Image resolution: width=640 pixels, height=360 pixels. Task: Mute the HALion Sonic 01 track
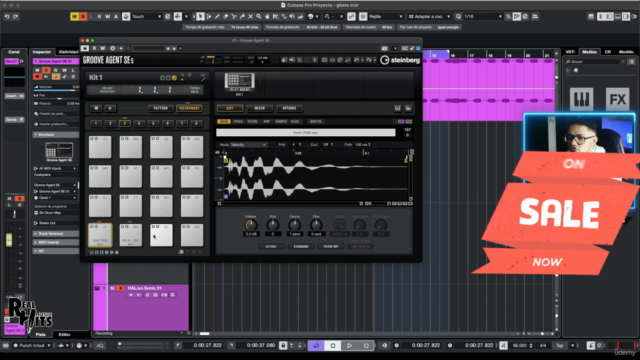click(x=112, y=288)
